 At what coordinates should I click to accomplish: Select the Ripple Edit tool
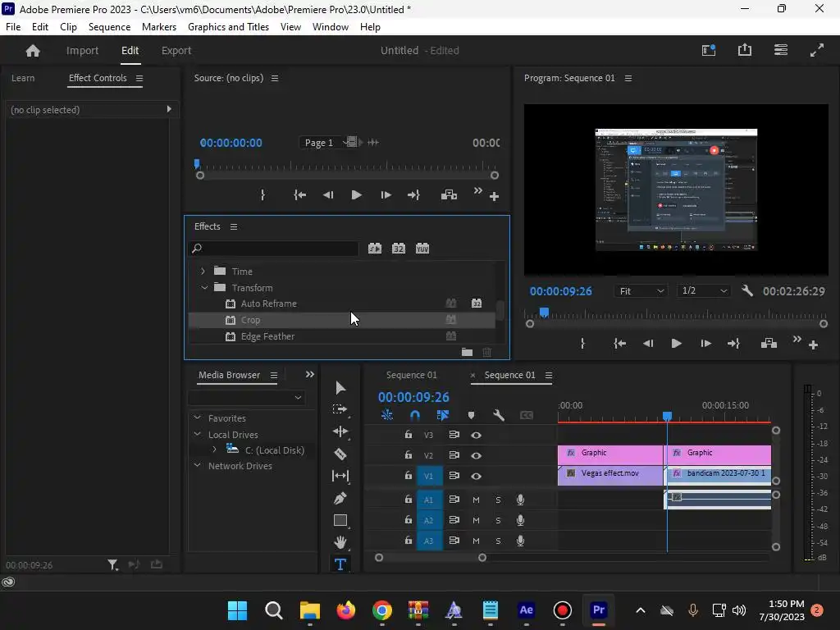[x=340, y=431]
